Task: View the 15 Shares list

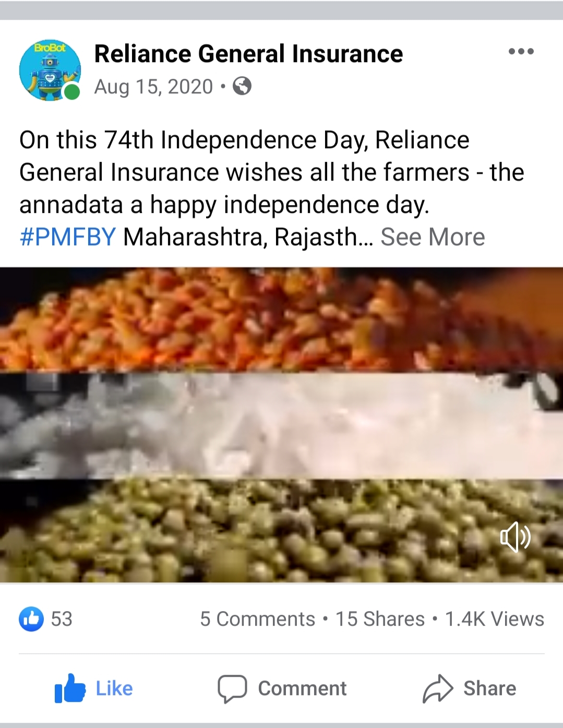Action: pos(380,619)
